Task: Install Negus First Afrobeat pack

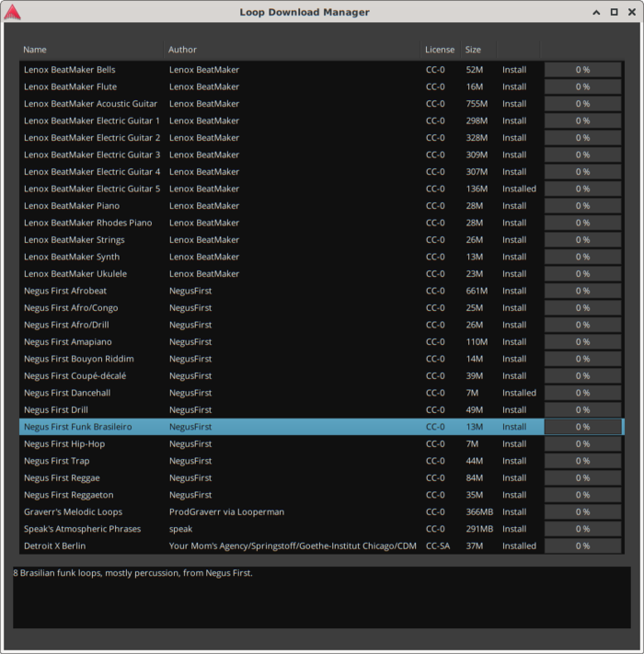Action: [x=514, y=292]
